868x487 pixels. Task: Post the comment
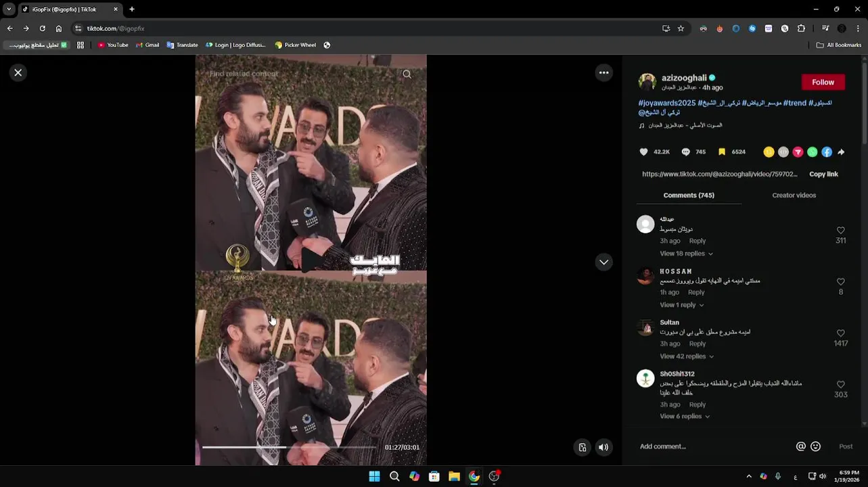click(846, 446)
